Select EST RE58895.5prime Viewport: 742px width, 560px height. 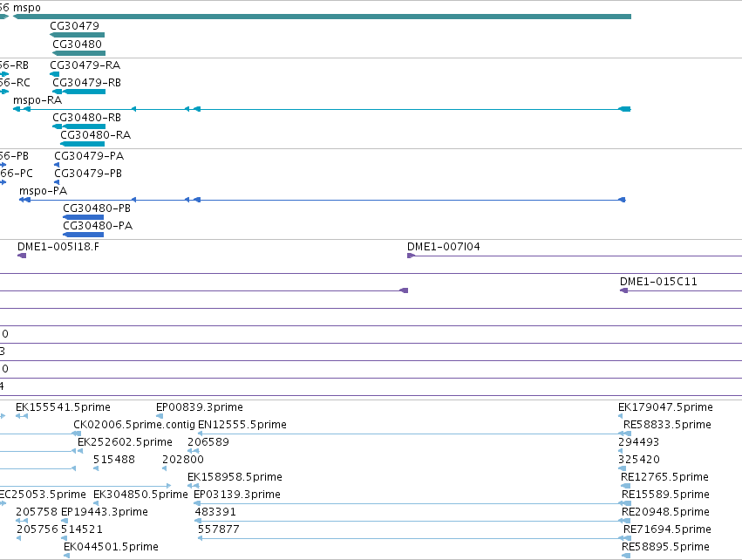click(665, 547)
